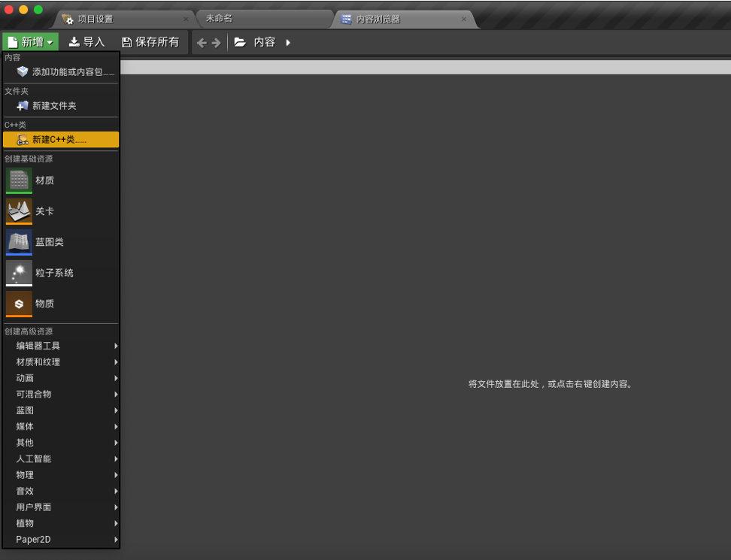Click the blueprint class thumbnail icon

19,242
